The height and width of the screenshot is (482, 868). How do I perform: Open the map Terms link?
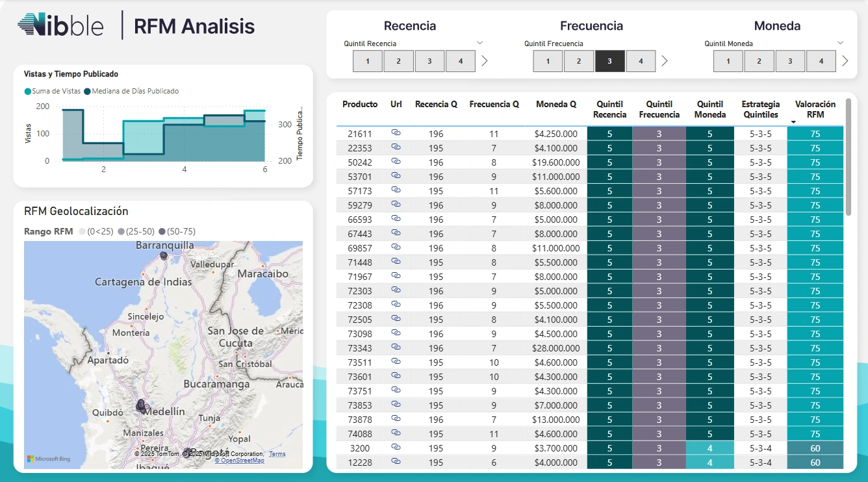pos(277,454)
